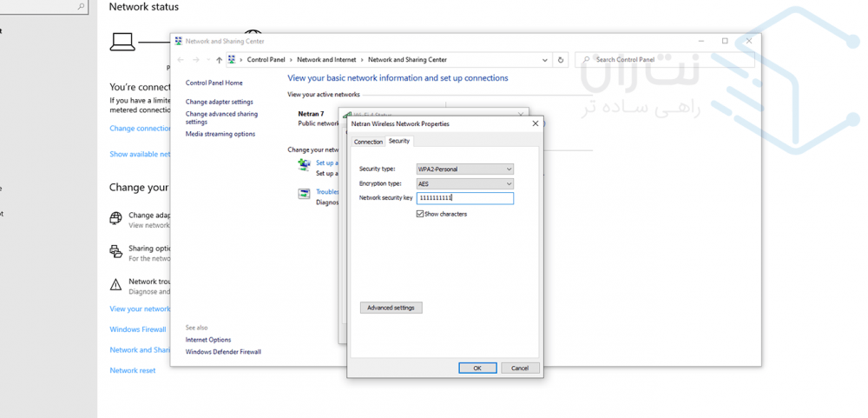This screenshot has height=418, width=868.
Task: Open the Change adapter settings link
Action: [219, 102]
